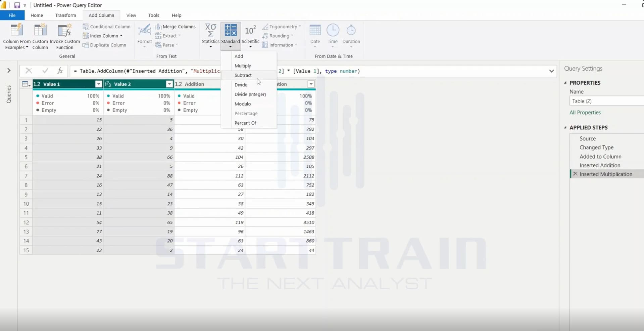Screen dimensions: 644x331
Task: Open Value 2 column filter dropdown
Action: [169, 84]
